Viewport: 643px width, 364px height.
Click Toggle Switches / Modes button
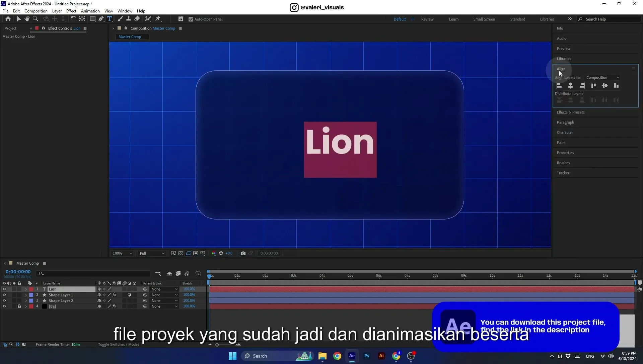tap(119, 345)
